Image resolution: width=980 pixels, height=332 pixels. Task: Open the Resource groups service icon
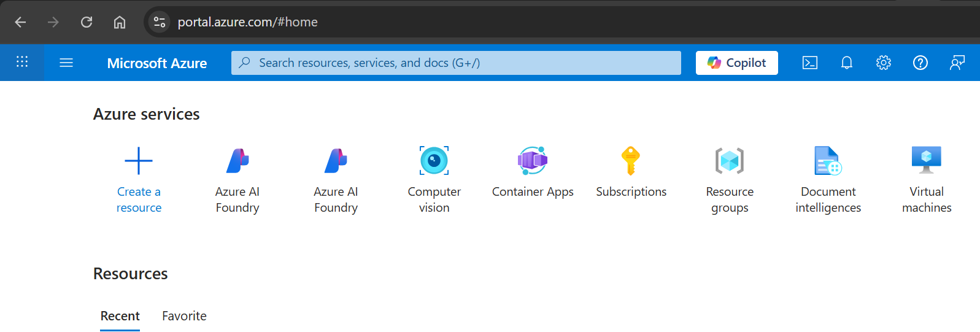(730, 161)
